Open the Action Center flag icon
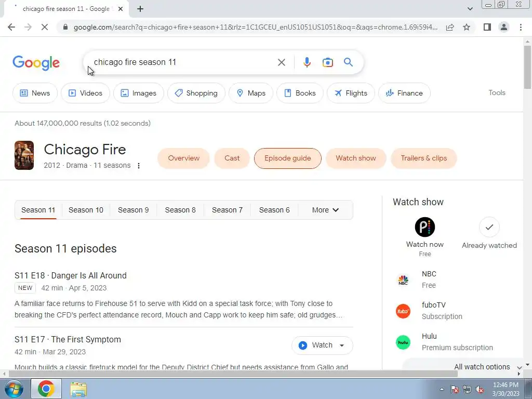Image resolution: width=532 pixels, height=399 pixels. 455,389
